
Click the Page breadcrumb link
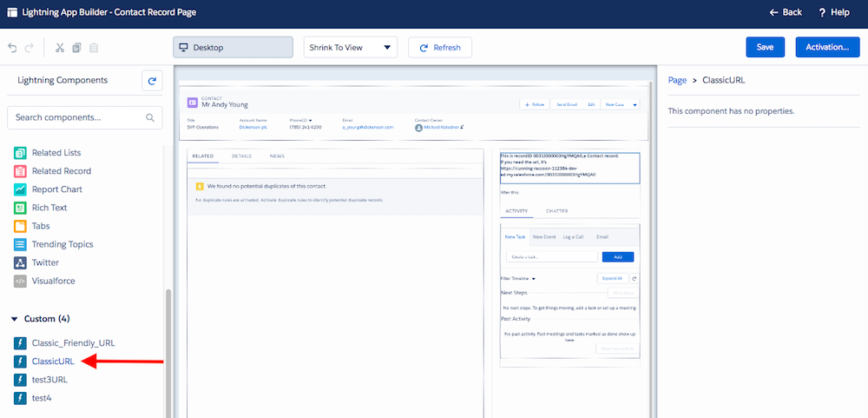677,80
